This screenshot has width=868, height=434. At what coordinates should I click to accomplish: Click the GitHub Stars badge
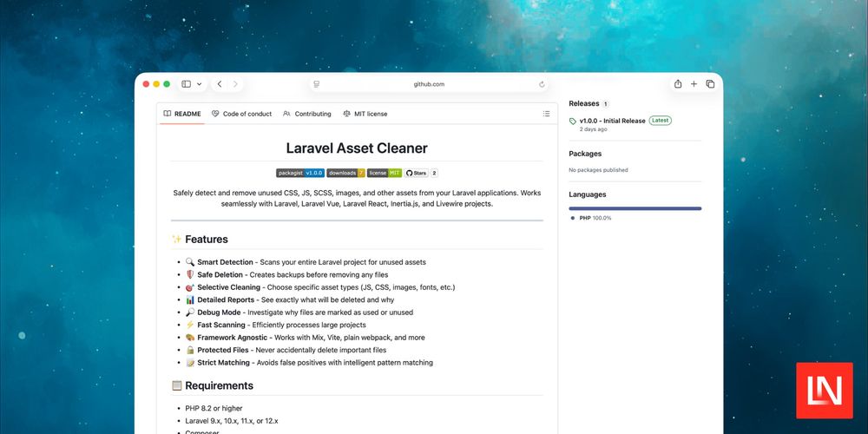pos(417,173)
